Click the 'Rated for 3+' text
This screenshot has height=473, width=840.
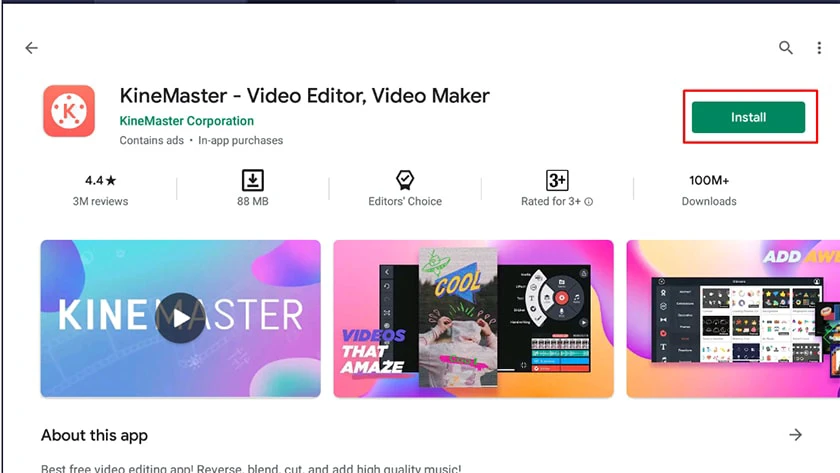551,201
